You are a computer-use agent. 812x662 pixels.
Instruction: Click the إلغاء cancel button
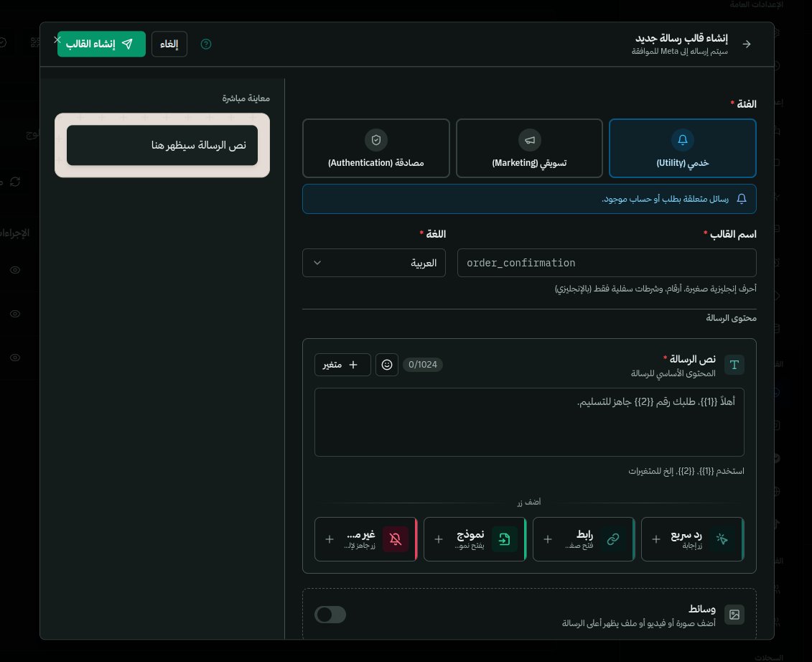[x=169, y=44]
